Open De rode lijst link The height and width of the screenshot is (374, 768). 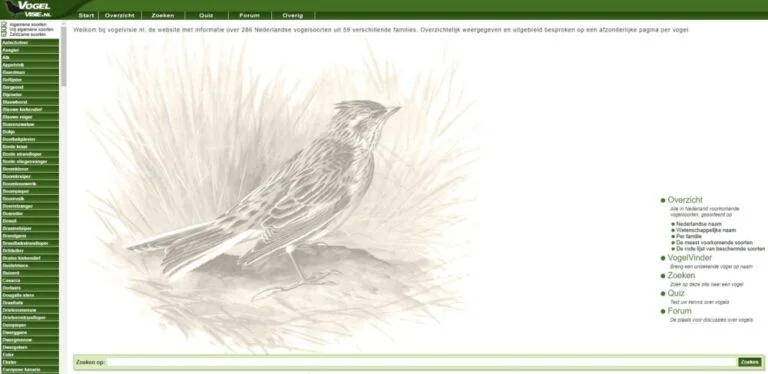(720, 249)
